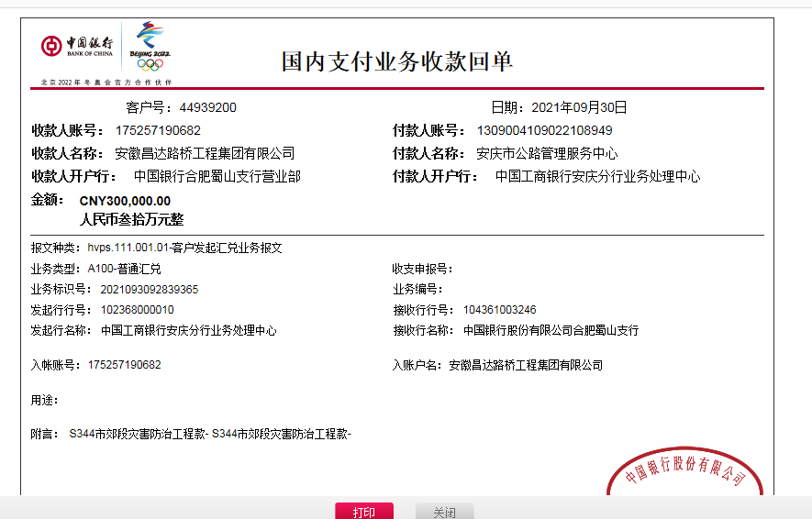The height and width of the screenshot is (519, 812).
Task: Select payee account number 175257190682 at top
Action: [x=158, y=130]
